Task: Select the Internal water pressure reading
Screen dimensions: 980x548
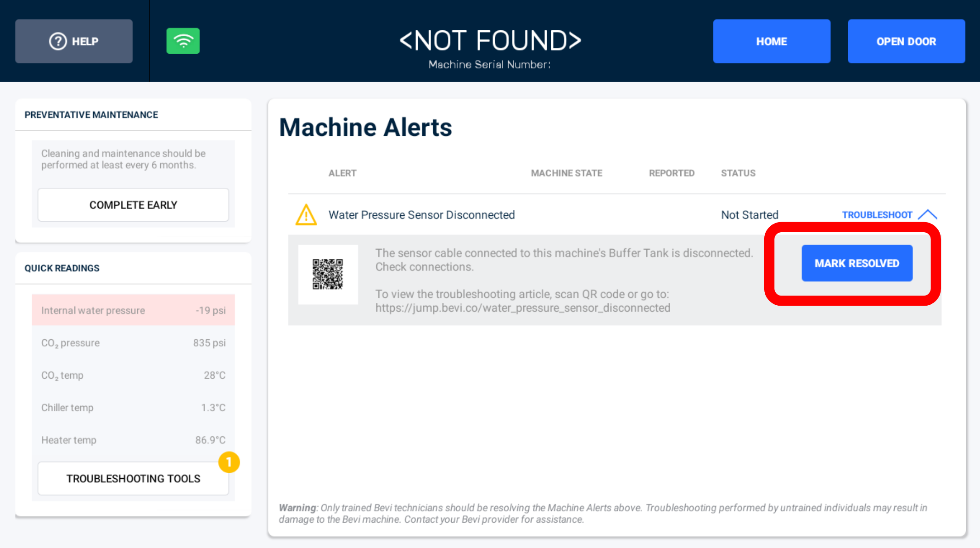Action: [133, 310]
